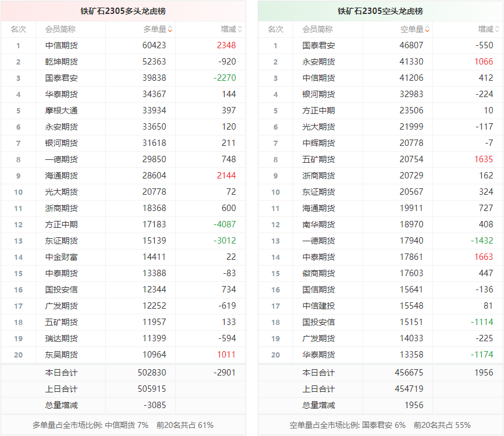Select 铁矿石2305多头龙虎榜 table title
Image resolution: width=504 pixels, height=436 pixels.
coord(123,11)
